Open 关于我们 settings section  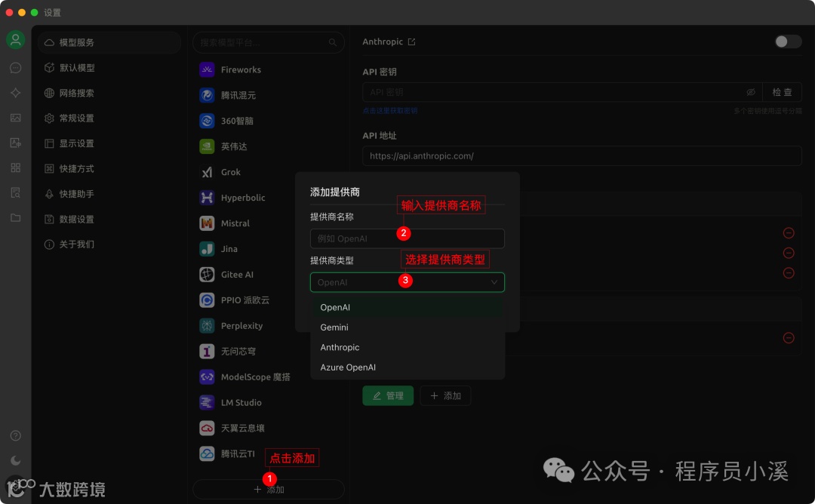(x=109, y=244)
